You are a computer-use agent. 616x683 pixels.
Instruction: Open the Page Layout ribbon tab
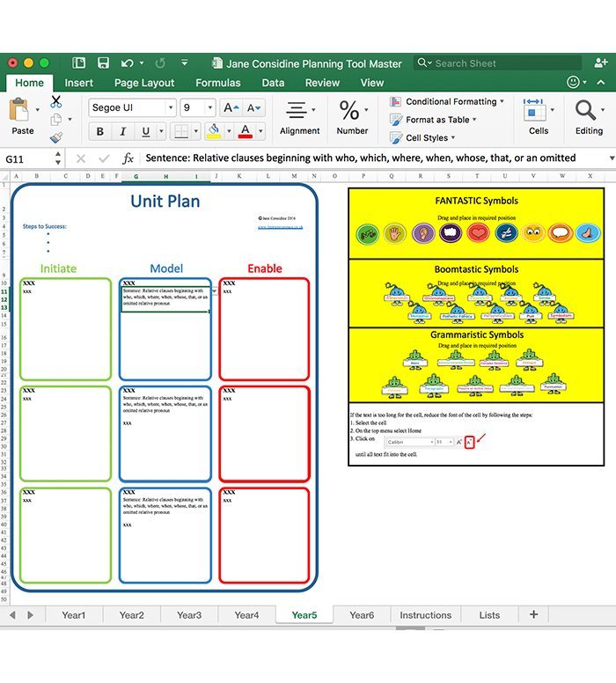pyautogui.click(x=144, y=83)
